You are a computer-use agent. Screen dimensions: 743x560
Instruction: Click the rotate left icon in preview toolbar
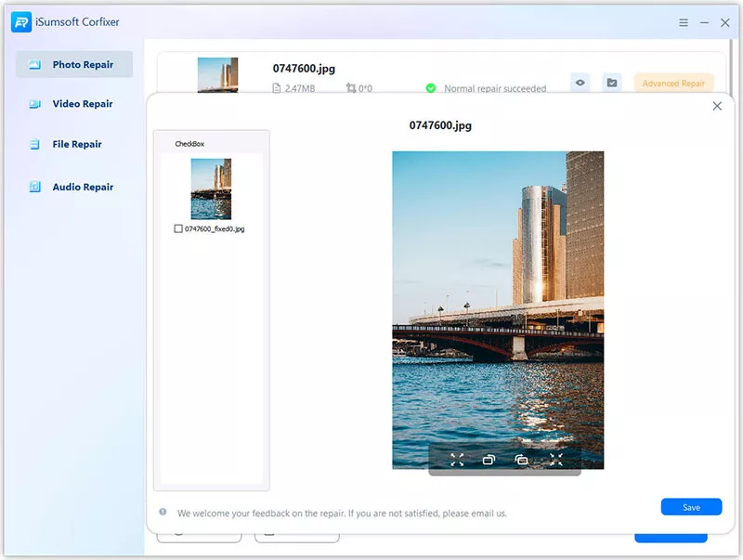pyautogui.click(x=489, y=460)
